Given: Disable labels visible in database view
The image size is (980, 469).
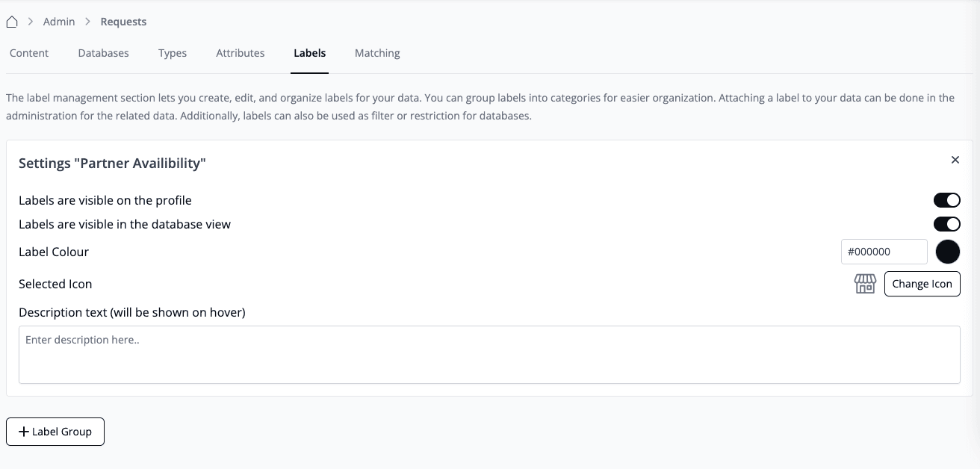Looking at the screenshot, I should coord(946,224).
